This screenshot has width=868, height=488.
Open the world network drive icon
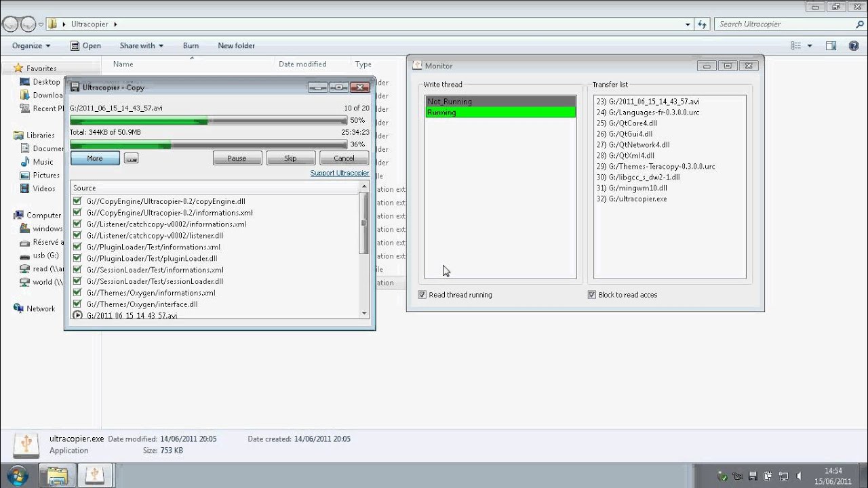[25, 282]
